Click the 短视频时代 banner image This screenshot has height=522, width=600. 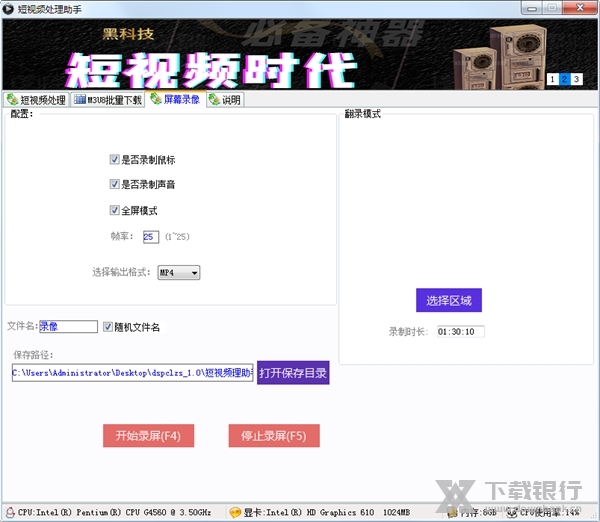coord(300,54)
